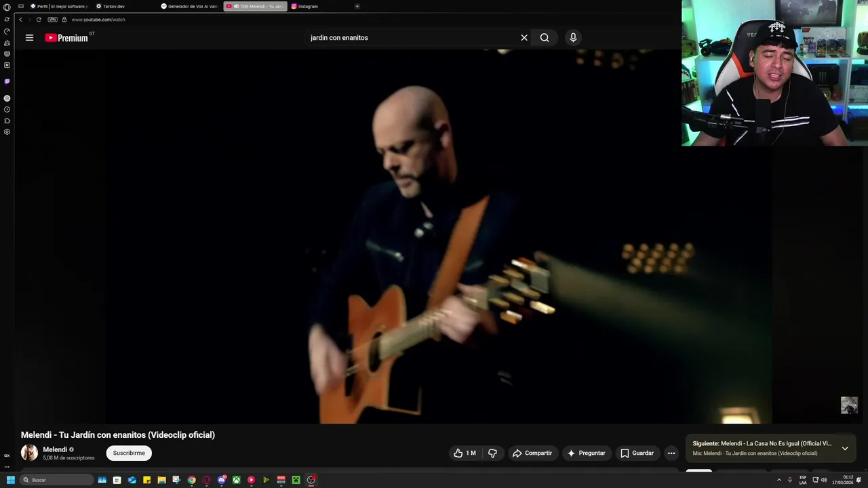Open a new tab with plus button
Screen dimensions: 868x488
357,6
